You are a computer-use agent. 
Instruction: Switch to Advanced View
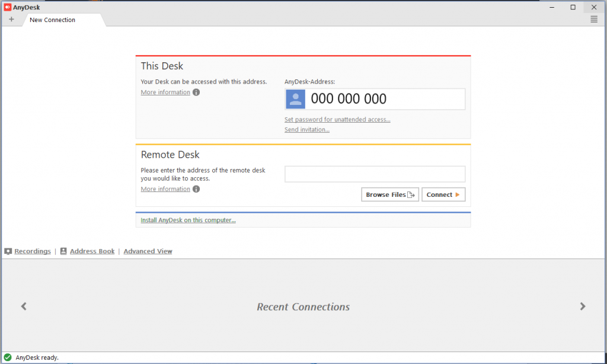[148, 251]
